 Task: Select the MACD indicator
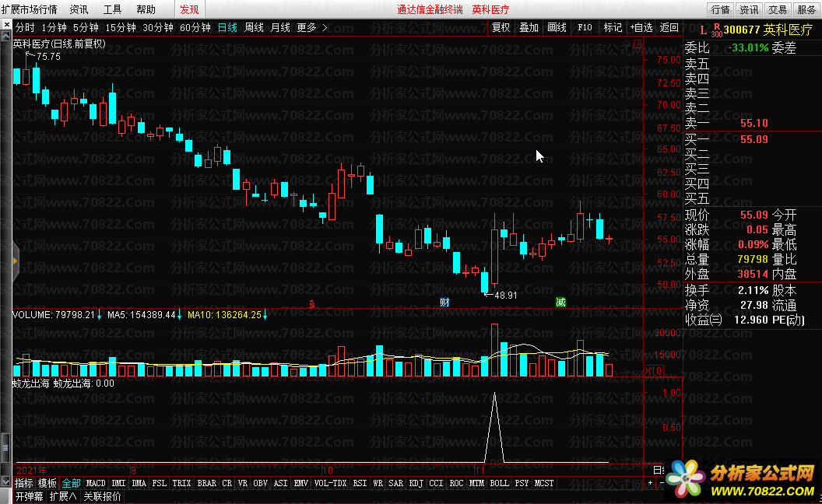[x=96, y=483]
